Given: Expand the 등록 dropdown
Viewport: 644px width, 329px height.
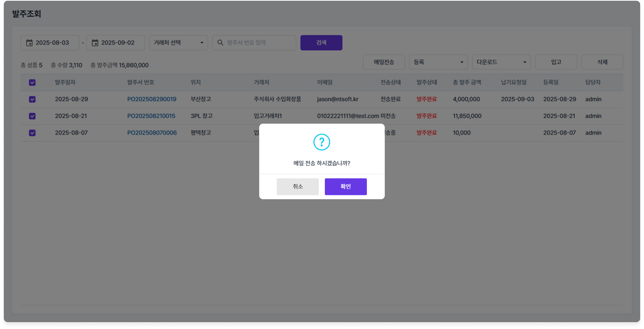Looking at the screenshot, I should 438,62.
